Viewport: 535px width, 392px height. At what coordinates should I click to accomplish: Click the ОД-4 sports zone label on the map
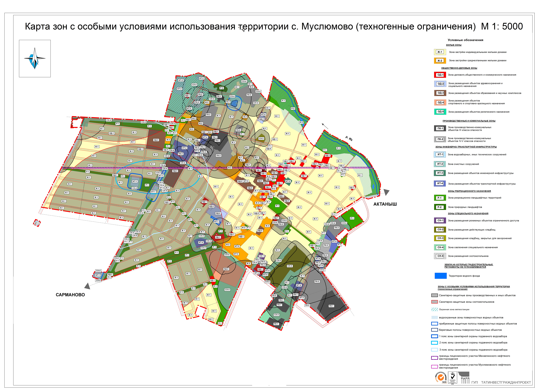tap(226, 269)
